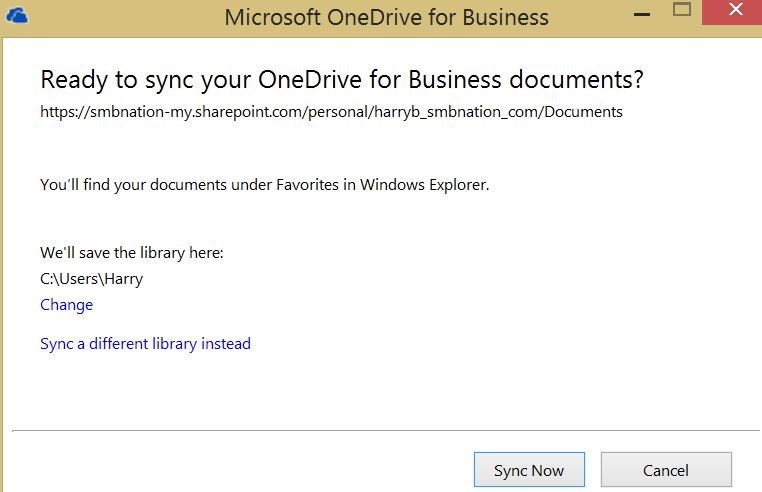762x492 pixels.
Task: Click the OneDrive cloud icon in title bar
Action: click(x=17, y=16)
